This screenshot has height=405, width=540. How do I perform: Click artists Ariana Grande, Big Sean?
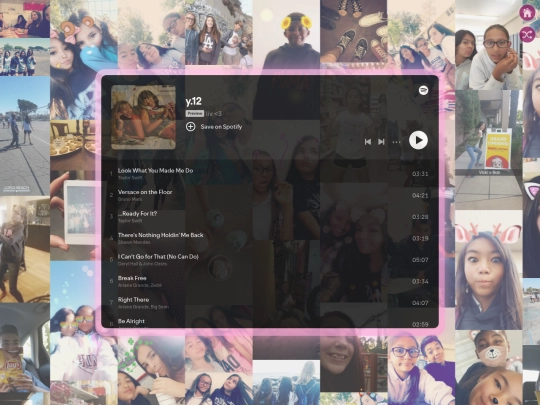coord(143,307)
